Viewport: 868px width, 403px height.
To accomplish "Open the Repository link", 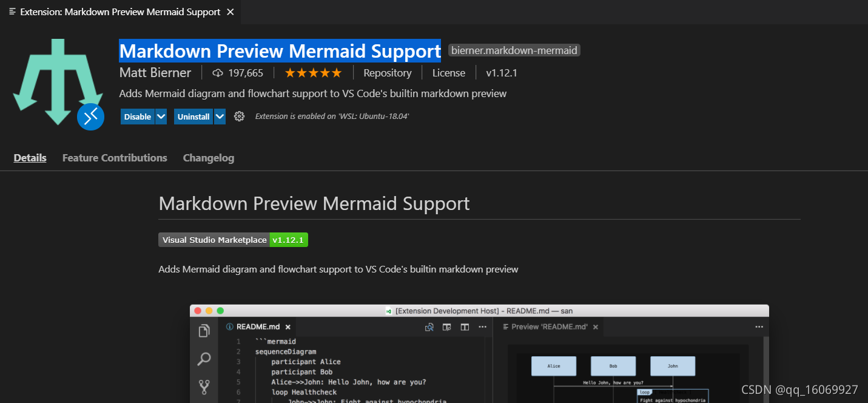I will point(388,73).
